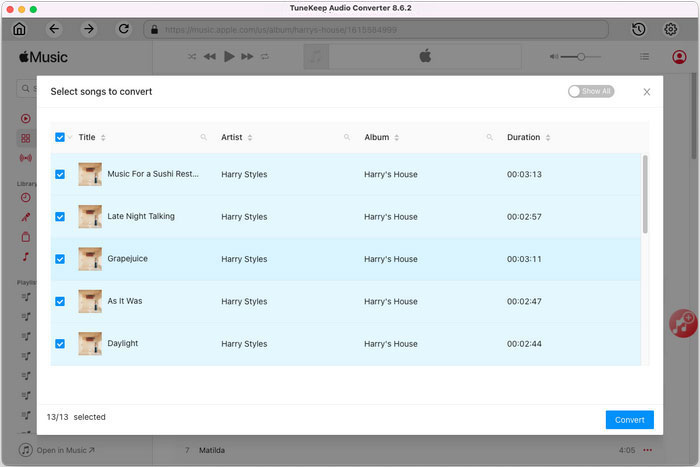This screenshot has height=467, width=700.
Task: Click the page scrollbar on Apple Music
Action: 693,116
